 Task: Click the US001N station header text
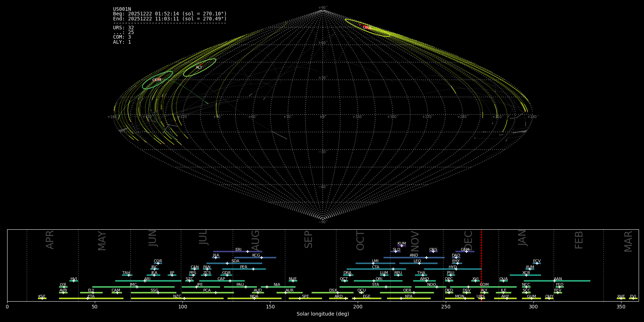click(122, 9)
